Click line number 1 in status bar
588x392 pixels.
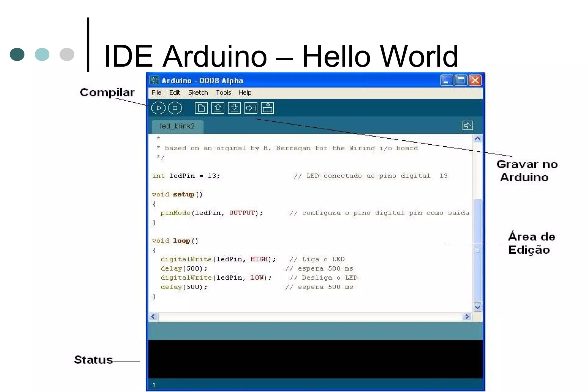[x=154, y=385]
